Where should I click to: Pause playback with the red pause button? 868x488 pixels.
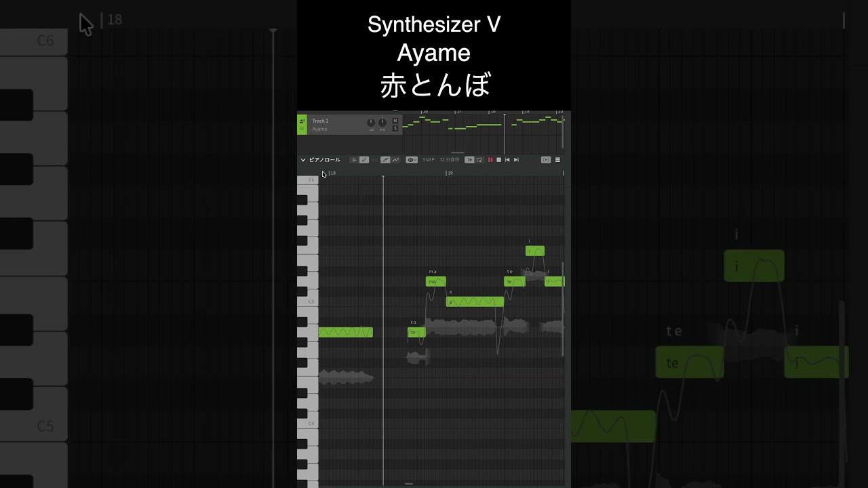pyautogui.click(x=490, y=160)
